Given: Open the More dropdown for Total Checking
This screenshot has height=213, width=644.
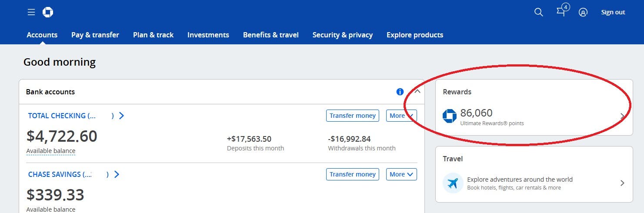Looking at the screenshot, I should pos(401,116).
